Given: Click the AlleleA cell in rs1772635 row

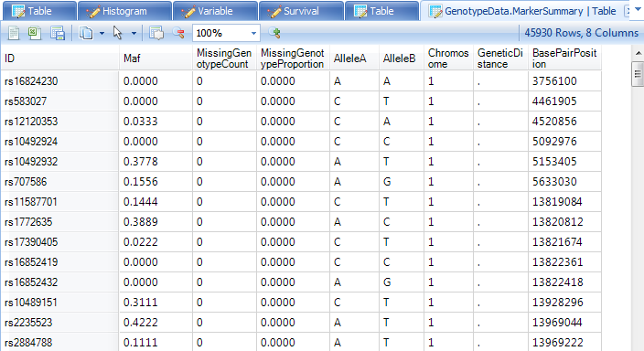Looking at the screenshot, I should coord(354,222).
